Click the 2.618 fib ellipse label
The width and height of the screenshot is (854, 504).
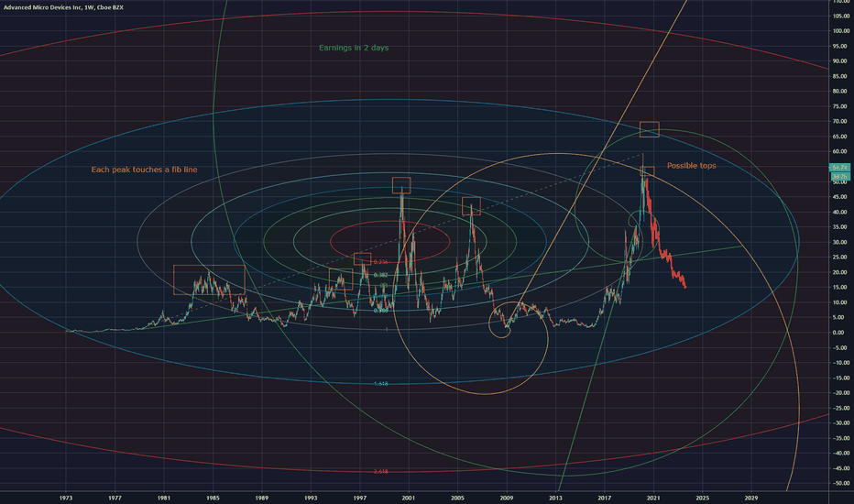click(x=380, y=471)
